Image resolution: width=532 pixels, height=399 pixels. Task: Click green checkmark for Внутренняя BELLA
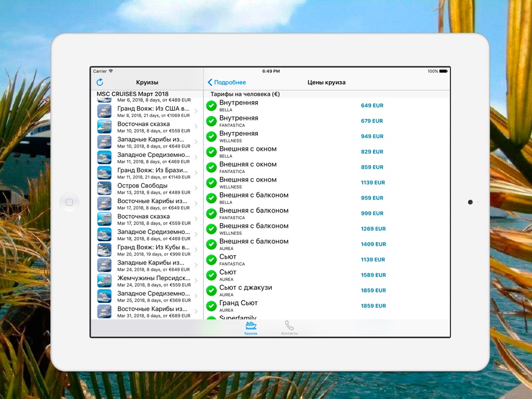tap(211, 106)
